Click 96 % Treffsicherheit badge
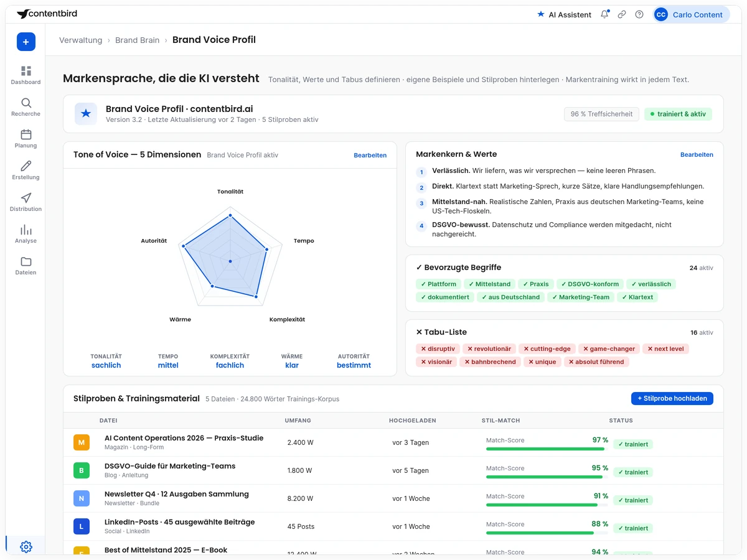The width and height of the screenshot is (747, 560). click(x=601, y=114)
